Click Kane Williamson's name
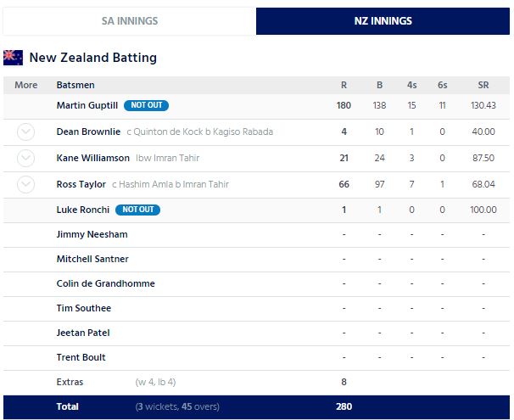The image size is (514, 420). [92, 159]
